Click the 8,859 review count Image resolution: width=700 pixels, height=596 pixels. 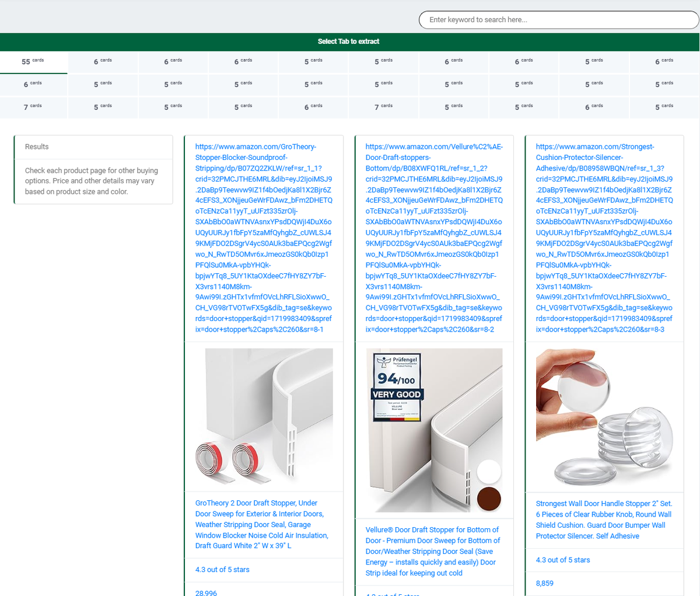(x=545, y=583)
